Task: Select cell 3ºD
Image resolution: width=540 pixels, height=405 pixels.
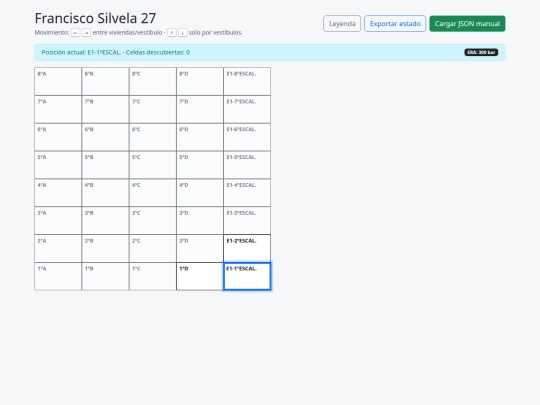Action: (200, 221)
